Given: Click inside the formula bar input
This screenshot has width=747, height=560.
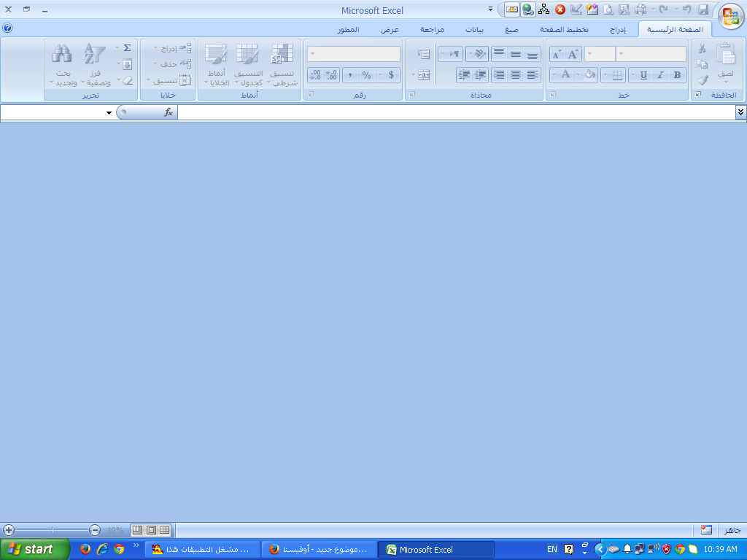Looking at the screenshot, I should 457,112.
